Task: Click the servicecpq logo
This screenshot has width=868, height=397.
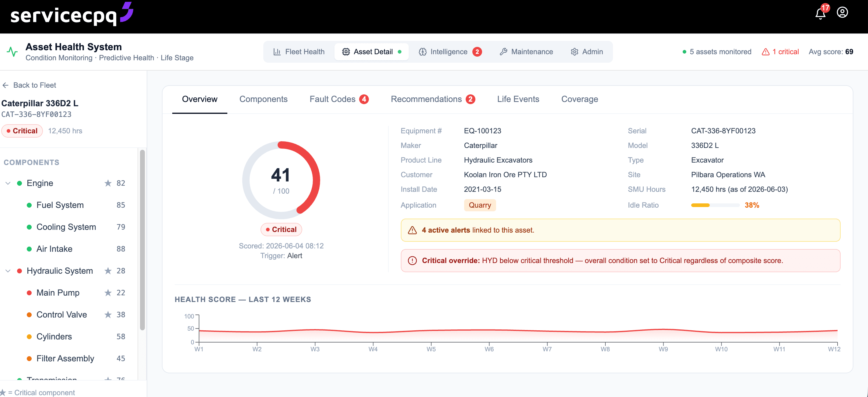Action: 72,14
